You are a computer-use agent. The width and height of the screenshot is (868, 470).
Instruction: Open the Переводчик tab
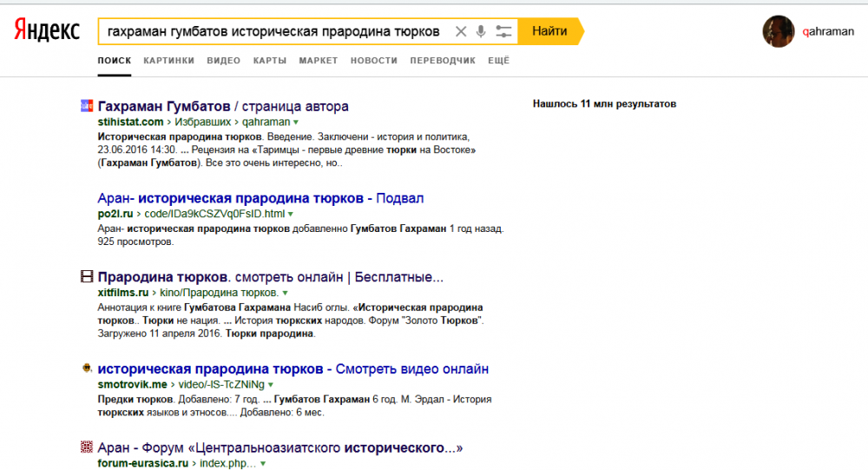point(443,61)
